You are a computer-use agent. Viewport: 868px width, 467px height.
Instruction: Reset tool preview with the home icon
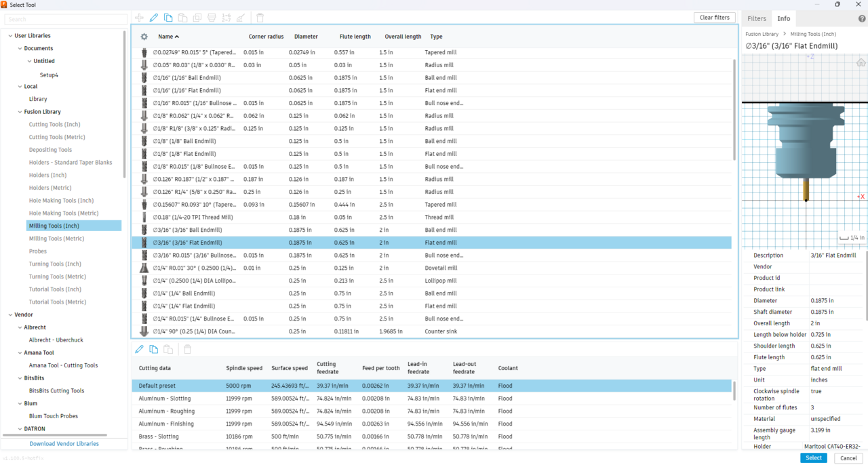(x=861, y=62)
